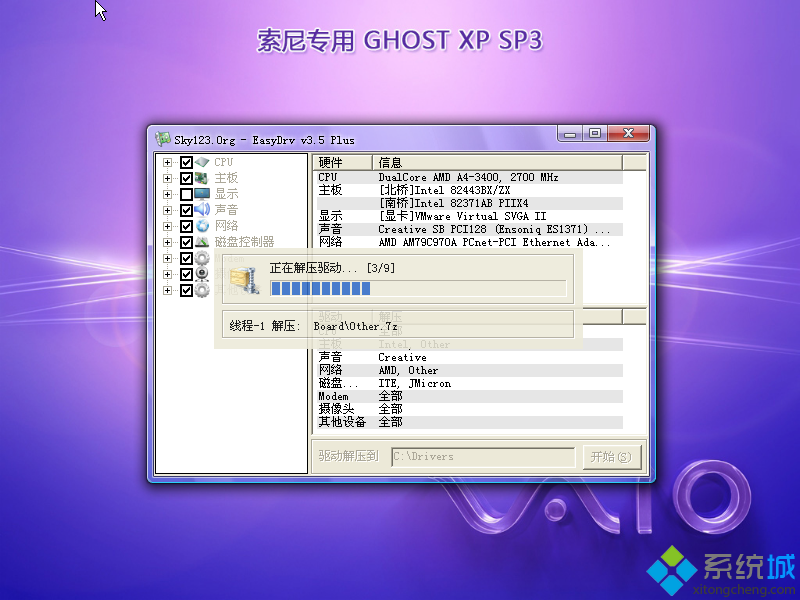Click the archive extraction icon in progress dialog

(x=245, y=280)
